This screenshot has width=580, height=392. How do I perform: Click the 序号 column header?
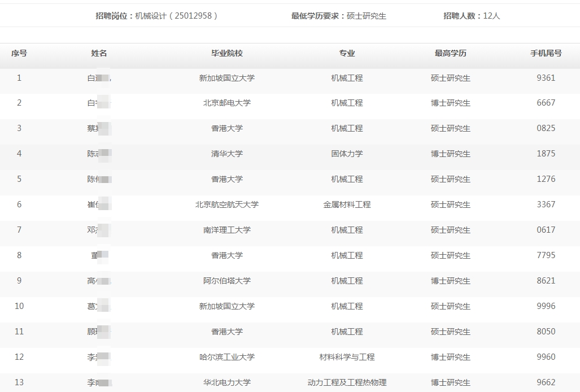pyautogui.click(x=19, y=53)
